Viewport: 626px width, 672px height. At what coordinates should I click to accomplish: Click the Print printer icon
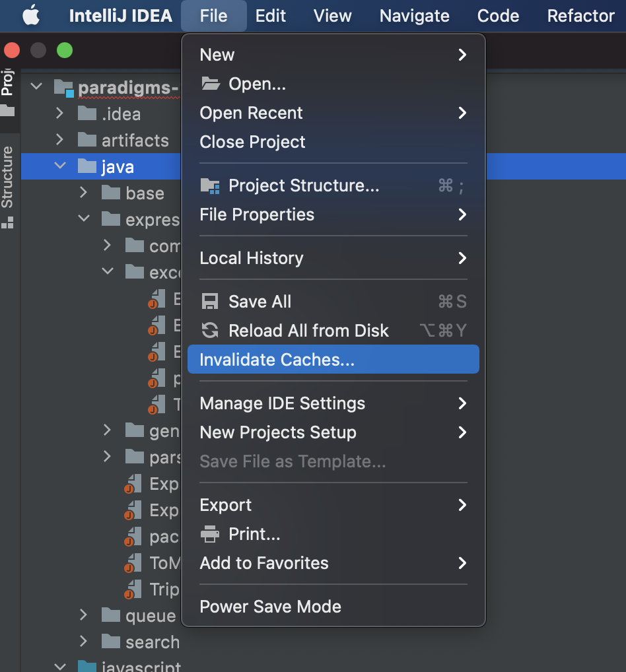(x=210, y=534)
